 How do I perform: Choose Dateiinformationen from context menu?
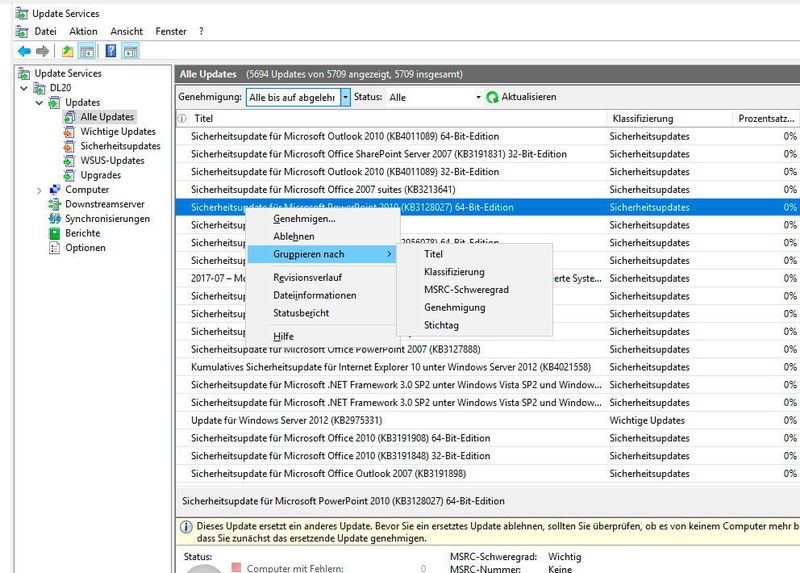click(321, 295)
